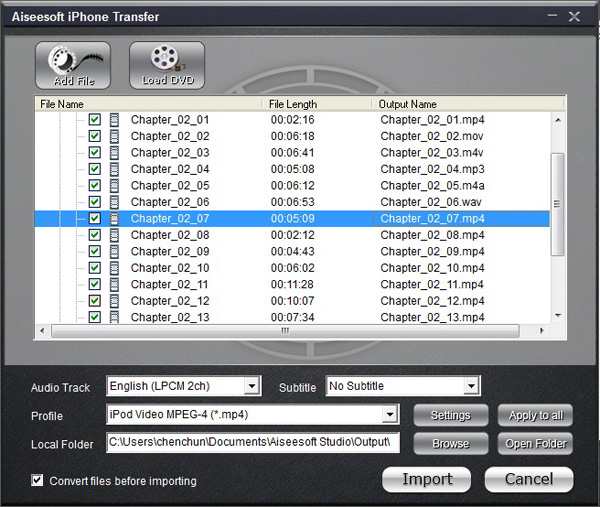Uncheck the Chapter_02_06 checkbox

95,202
